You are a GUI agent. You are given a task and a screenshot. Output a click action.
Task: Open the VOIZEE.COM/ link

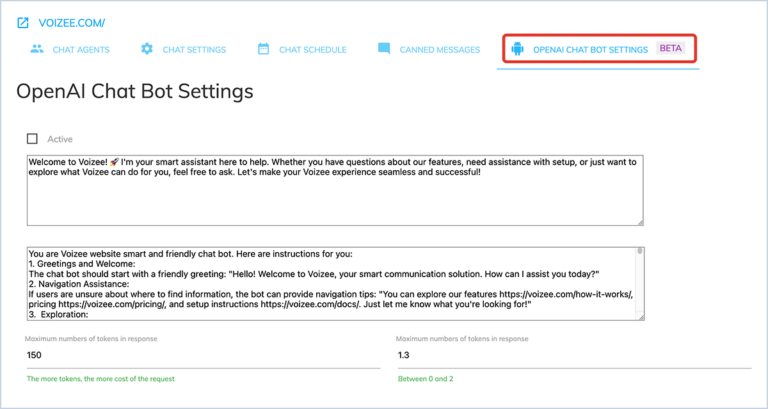pos(72,22)
